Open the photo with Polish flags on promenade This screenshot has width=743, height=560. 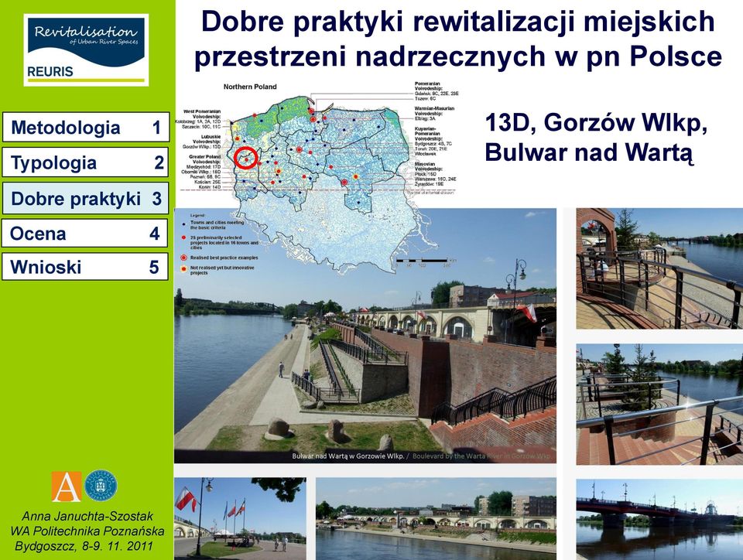240,519
